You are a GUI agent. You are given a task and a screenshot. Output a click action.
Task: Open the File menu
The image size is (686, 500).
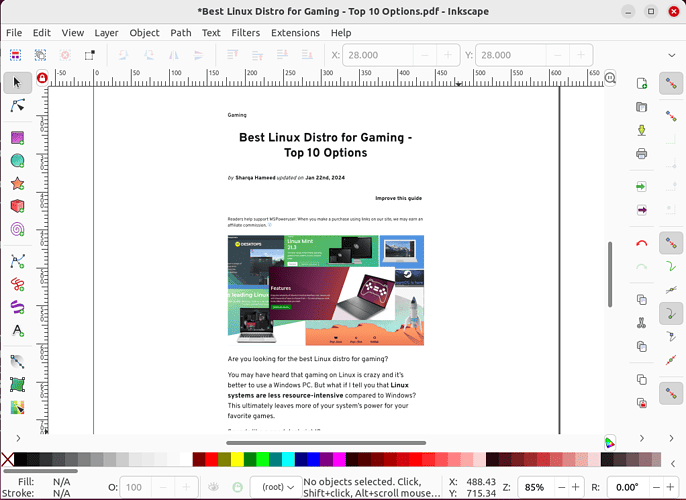pyautogui.click(x=14, y=33)
